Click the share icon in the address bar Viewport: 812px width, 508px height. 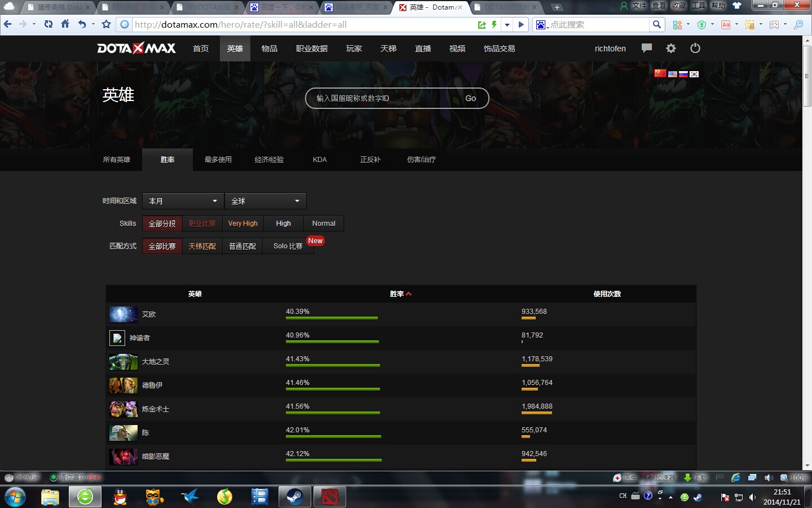482,25
